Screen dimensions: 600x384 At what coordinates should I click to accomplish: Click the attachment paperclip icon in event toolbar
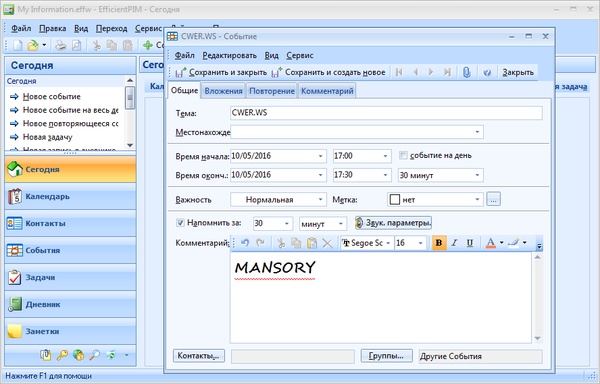[466, 72]
